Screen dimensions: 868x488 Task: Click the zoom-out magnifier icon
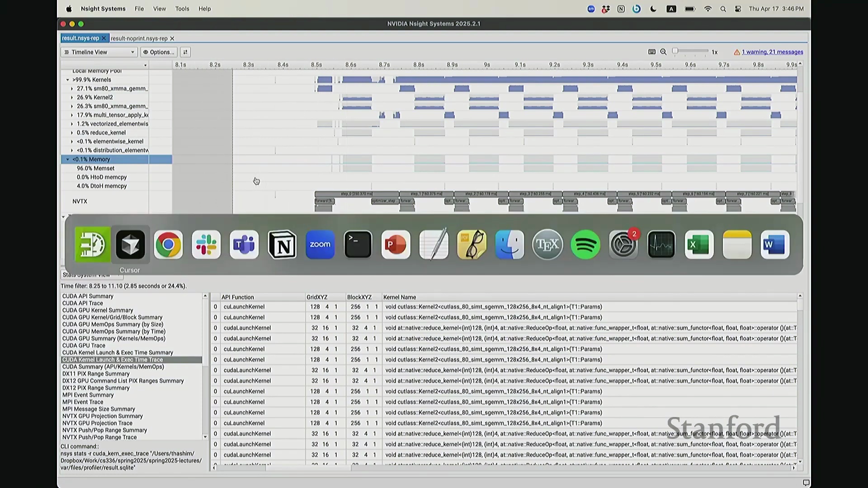tap(663, 52)
